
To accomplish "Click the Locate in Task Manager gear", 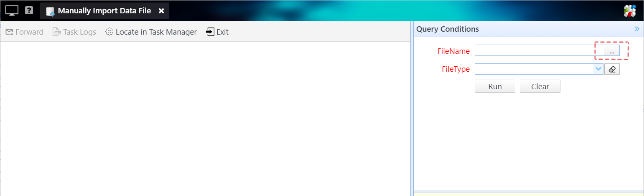I will click(x=109, y=32).
